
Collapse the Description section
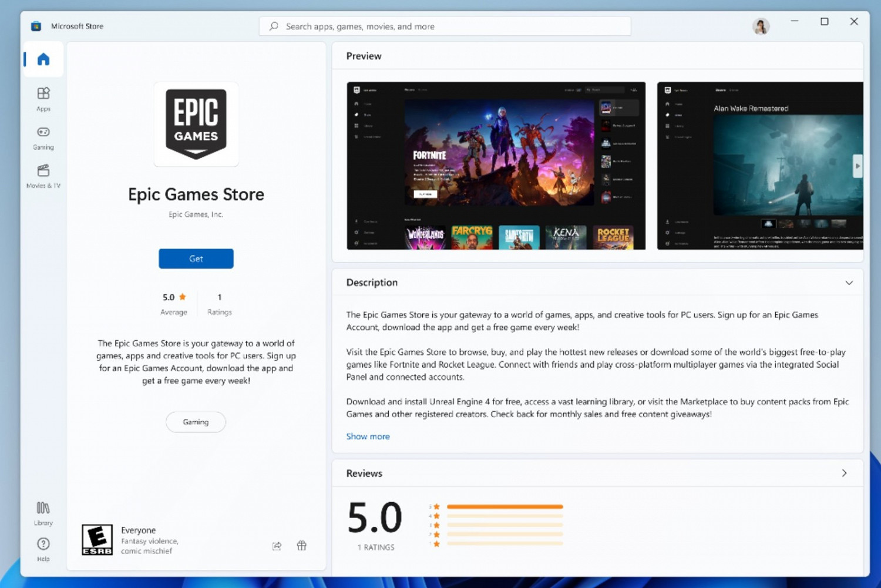click(849, 283)
